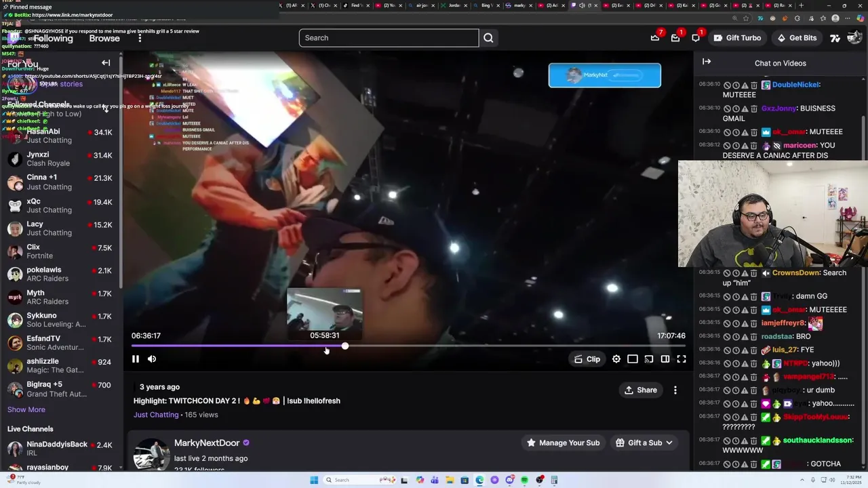Open Sykkuno channel in sidebar
Viewport: 868px width, 488px height.
(61, 320)
